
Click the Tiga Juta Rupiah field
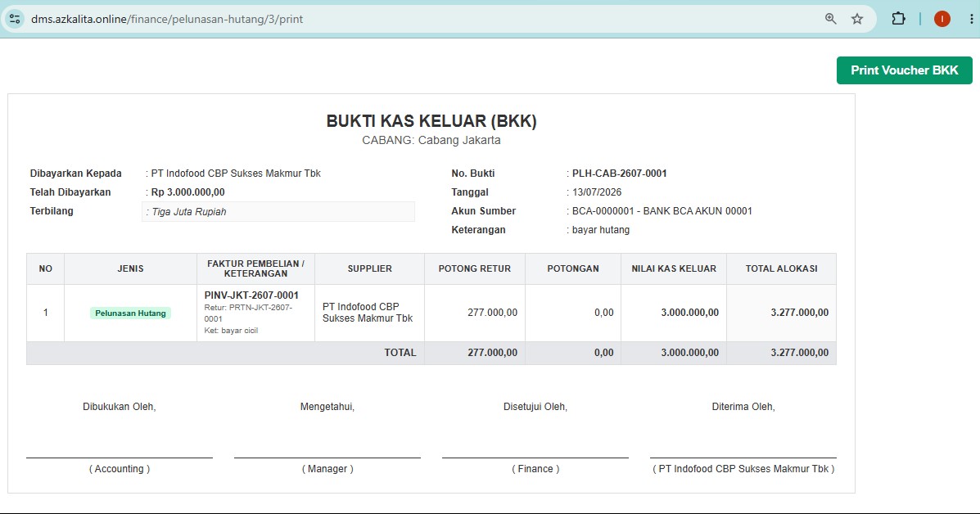coord(278,212)
